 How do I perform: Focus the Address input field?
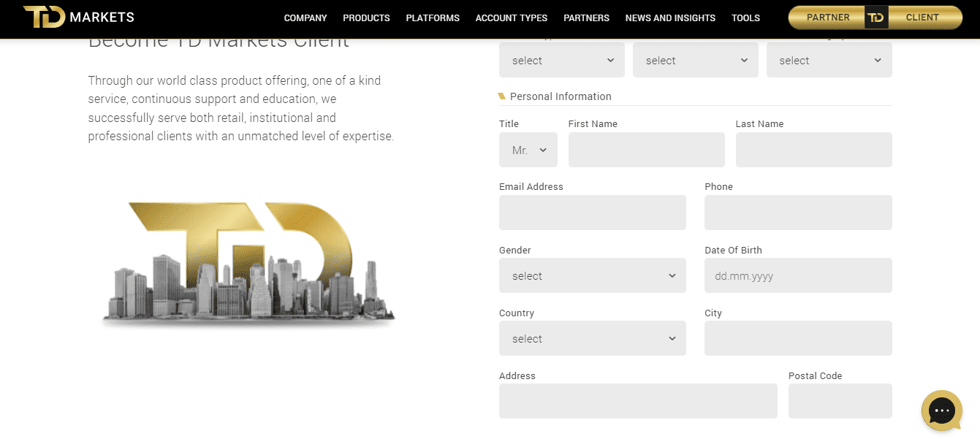[638, 401]
